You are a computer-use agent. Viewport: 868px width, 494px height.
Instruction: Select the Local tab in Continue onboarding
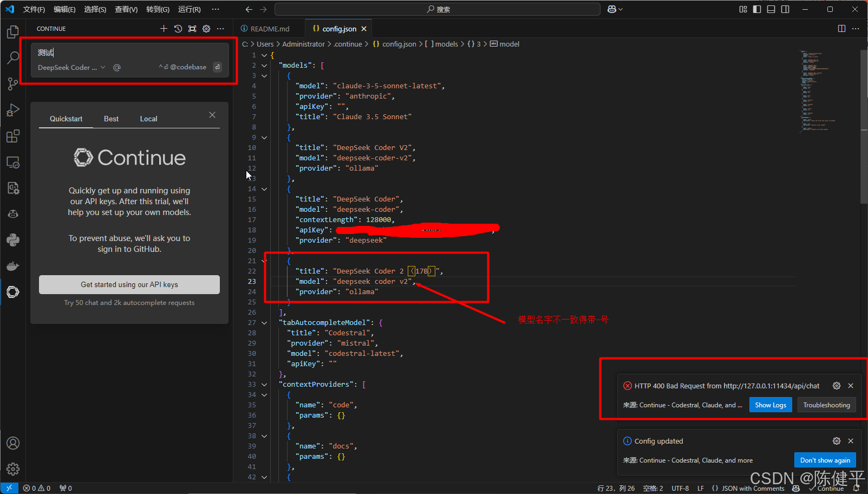[x=148, y=119]
